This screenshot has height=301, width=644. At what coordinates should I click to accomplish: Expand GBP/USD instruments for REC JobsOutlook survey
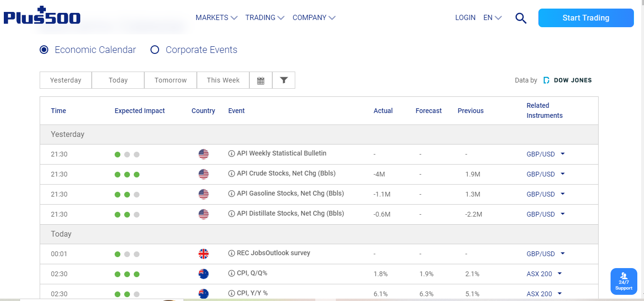click(x=546, y=254)
